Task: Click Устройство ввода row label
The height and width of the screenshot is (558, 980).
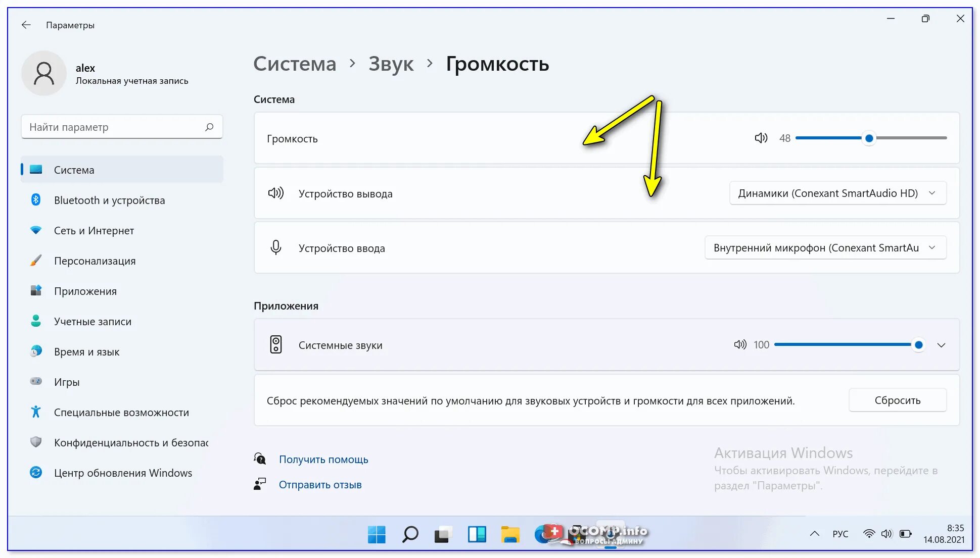Action: 342,248
